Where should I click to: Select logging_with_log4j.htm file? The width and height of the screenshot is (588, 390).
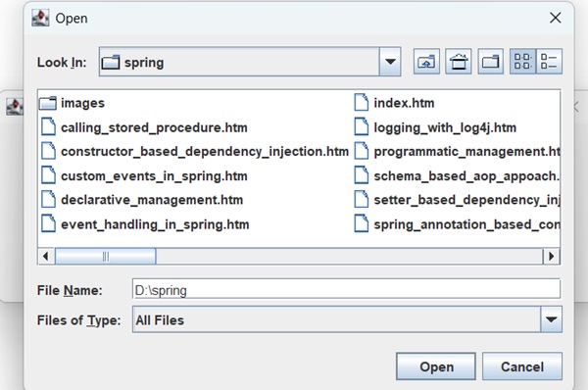point(435,127)
